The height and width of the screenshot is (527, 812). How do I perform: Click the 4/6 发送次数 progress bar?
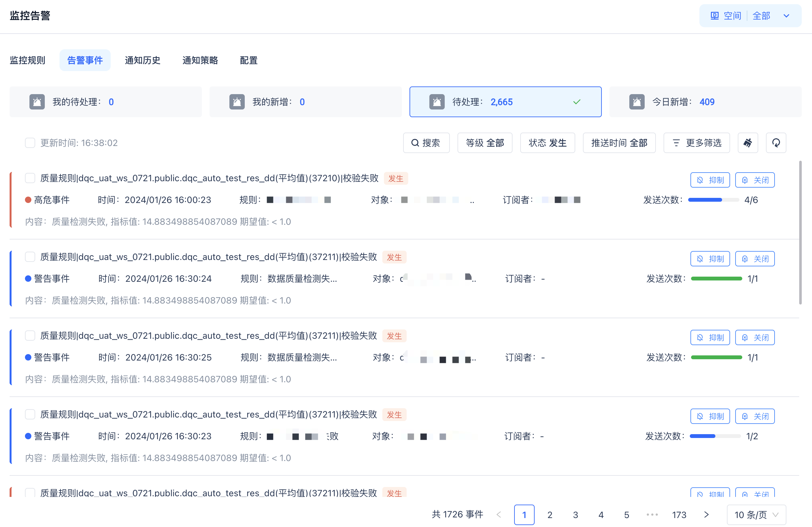(x=713, y=200)
